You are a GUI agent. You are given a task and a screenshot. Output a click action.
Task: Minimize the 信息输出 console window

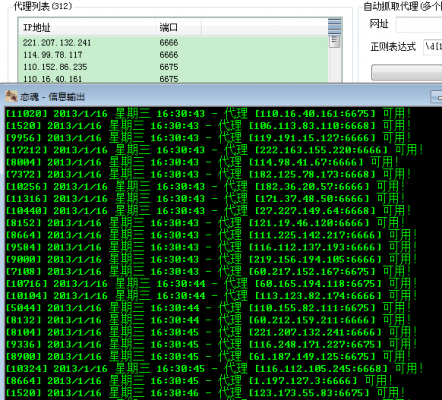(x=437, y=96)
